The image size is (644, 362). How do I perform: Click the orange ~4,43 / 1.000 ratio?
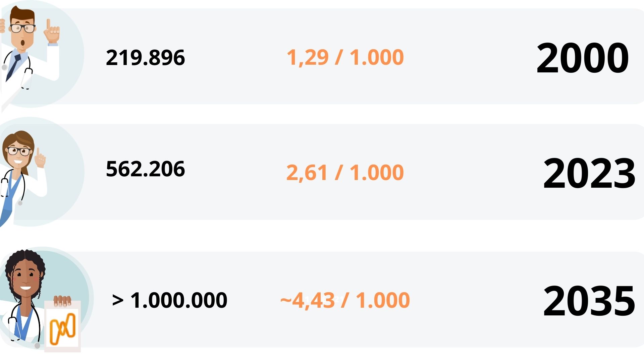coord(345,300)
